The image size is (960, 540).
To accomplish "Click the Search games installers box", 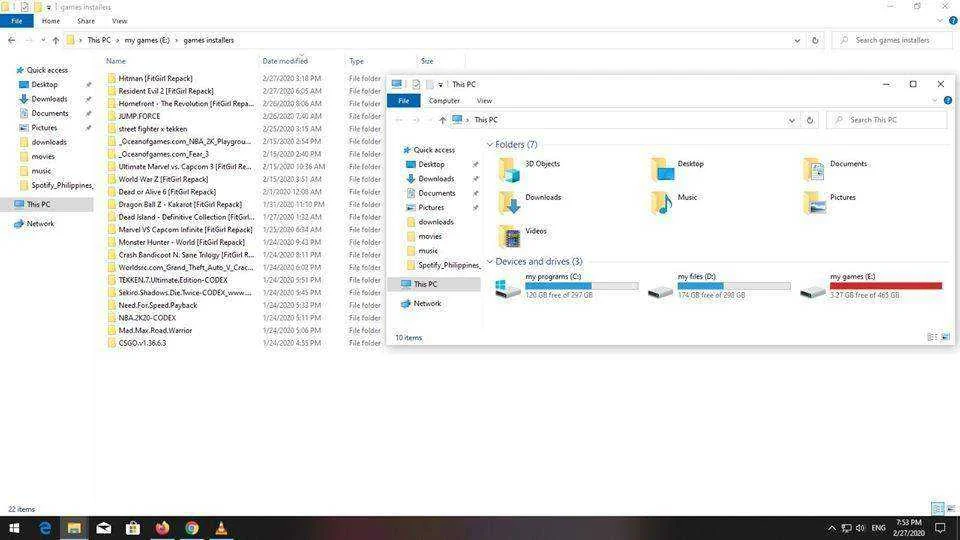I will click(x=892, y=40).
